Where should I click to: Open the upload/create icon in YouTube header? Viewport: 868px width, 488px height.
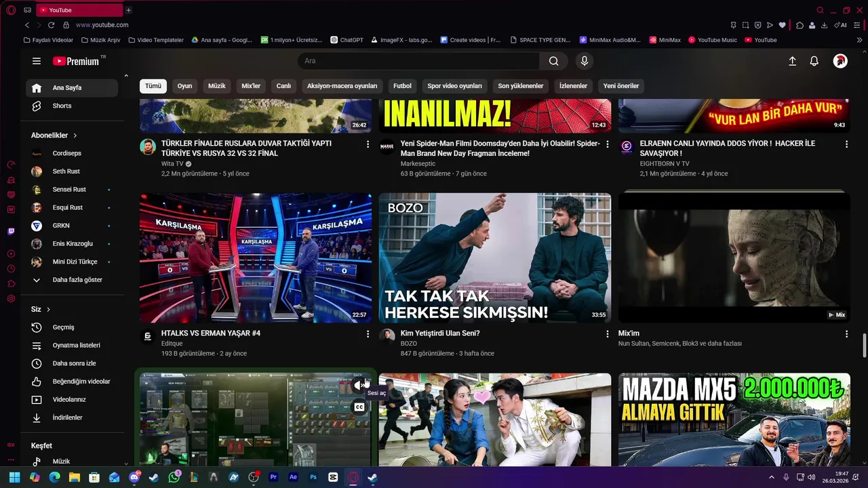coord(792,61)
